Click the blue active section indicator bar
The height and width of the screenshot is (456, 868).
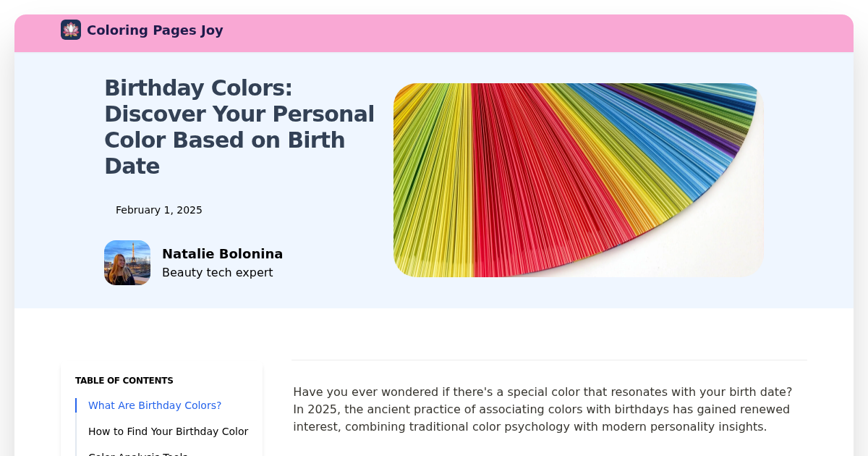tap(76, 405)
